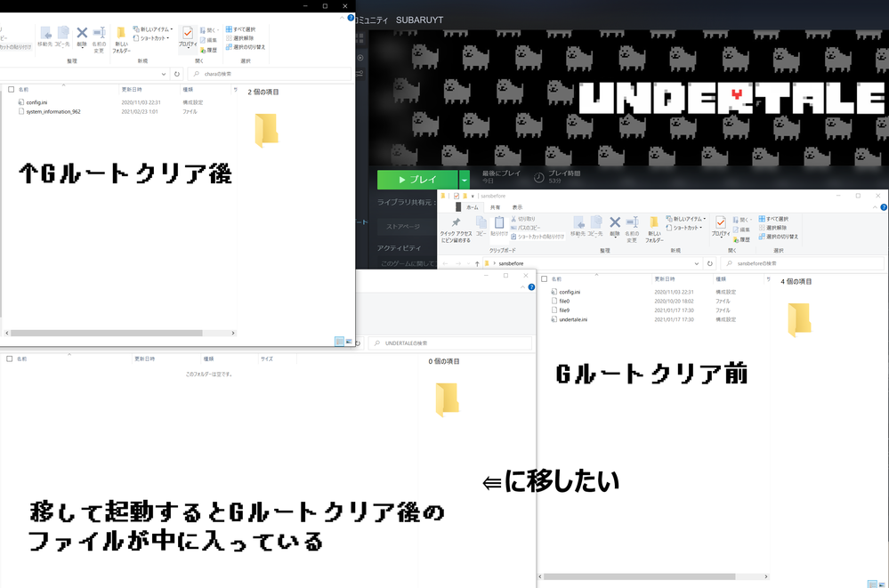The image size is (889, 588).
Task: Click search box in sansbefore window
Action: pyautogui.click(x=802, y=263)
